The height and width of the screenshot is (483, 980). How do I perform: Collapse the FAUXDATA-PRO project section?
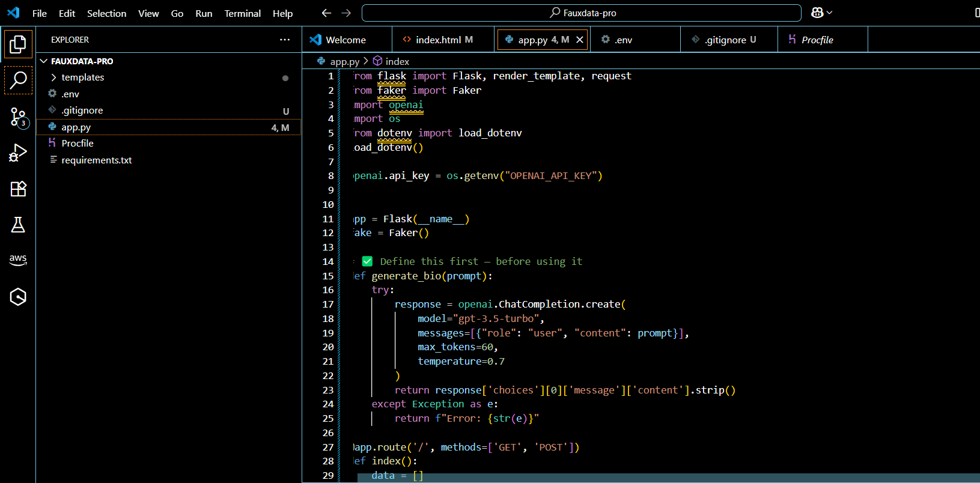[x=44, y=61]
